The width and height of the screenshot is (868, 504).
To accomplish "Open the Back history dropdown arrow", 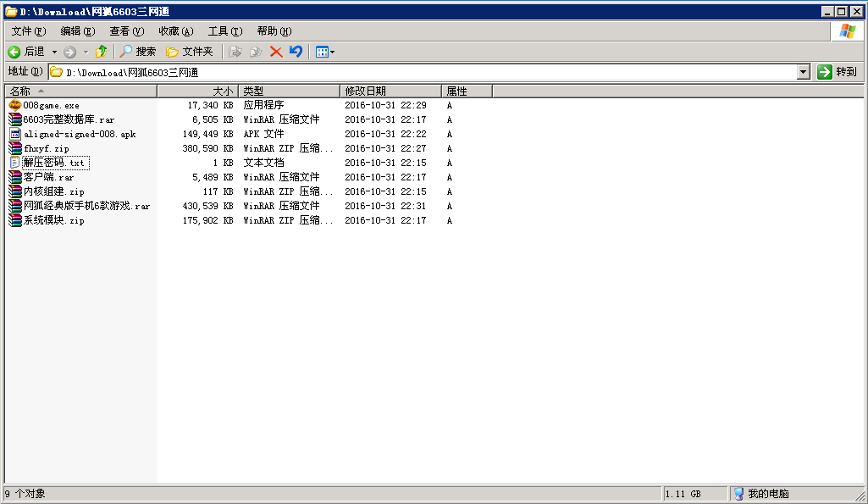I will (55, 52).
